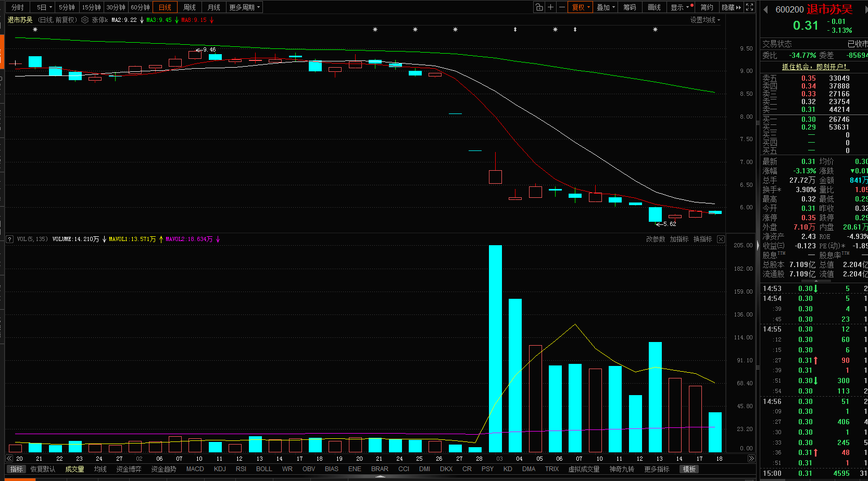Select the WR indicator tab
Image resolution: width=868 pixels, height=481 pixels.
(287, 469)
